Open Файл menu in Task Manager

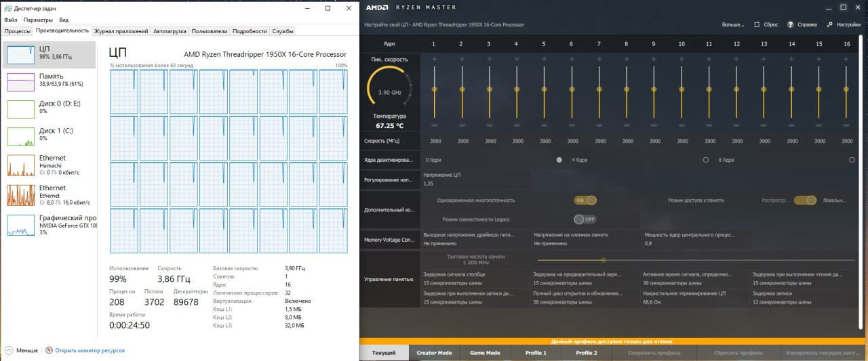tap(10, 20)
